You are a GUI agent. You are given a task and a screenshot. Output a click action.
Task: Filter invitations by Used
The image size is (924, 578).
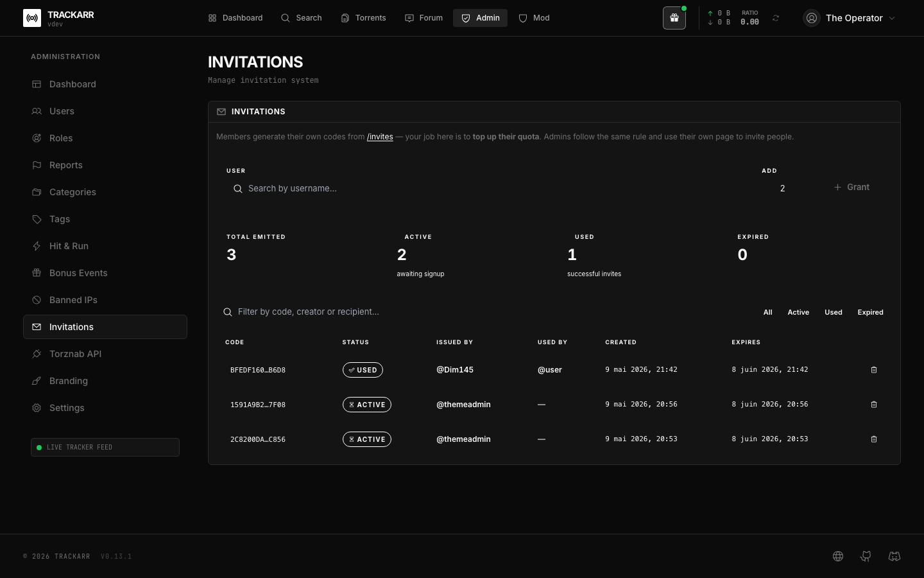coord(834,312)
